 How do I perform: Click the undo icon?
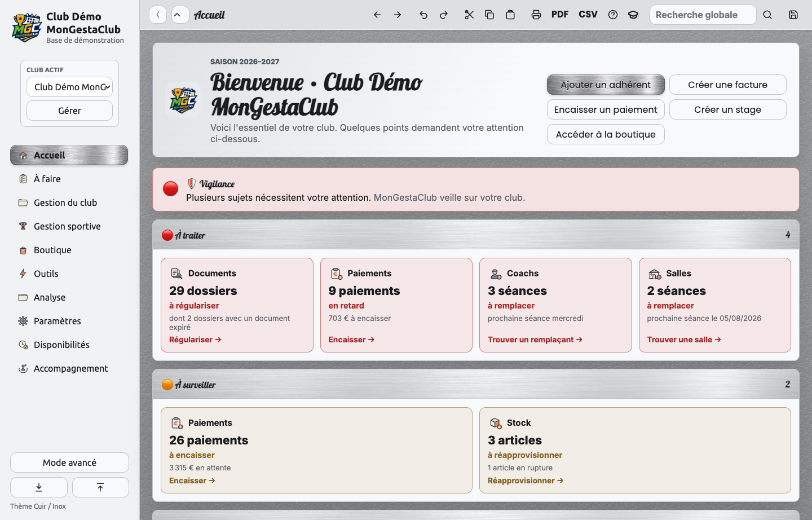(423, 15)
